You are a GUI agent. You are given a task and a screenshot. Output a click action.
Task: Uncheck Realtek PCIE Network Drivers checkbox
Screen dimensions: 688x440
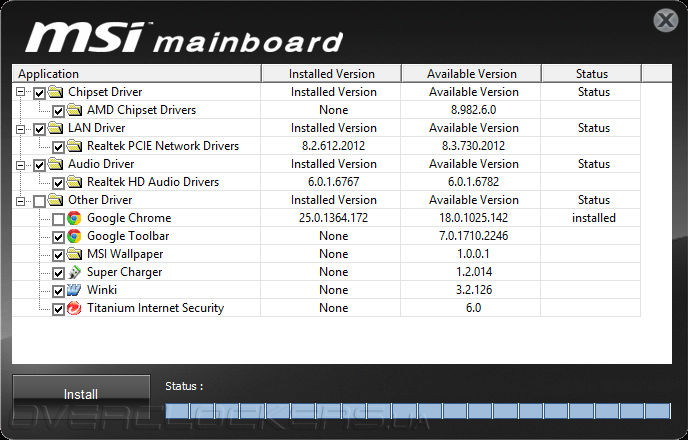click(x=58, y=147)
